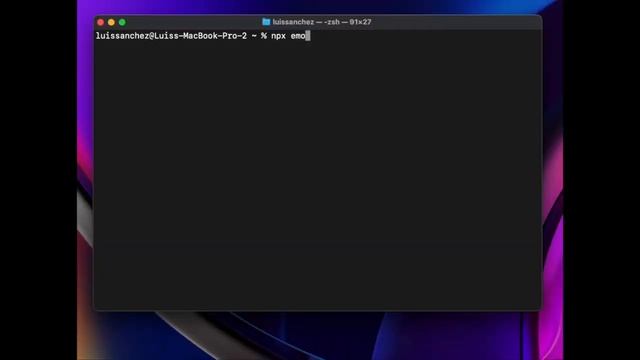Click the 'luissanchez@Luiss-MacBook-Pro-2' prompt text
The width and height of the screenshot is (640, 360).
point(171,36)
